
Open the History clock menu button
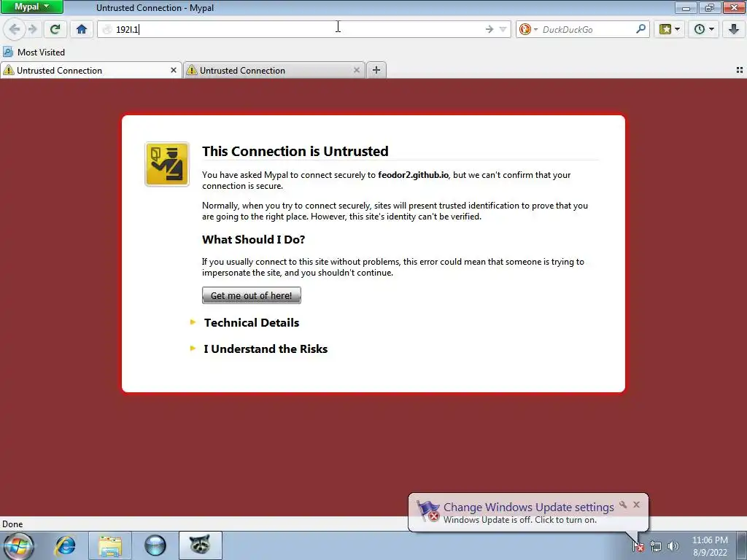tap(704, 29)
